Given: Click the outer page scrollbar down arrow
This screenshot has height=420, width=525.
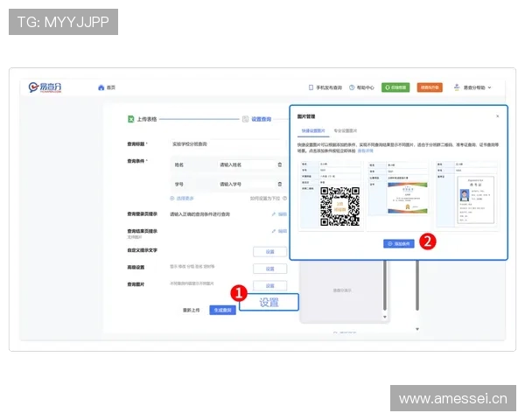Looking at the screenshot, I should click(x=417, y=329).
